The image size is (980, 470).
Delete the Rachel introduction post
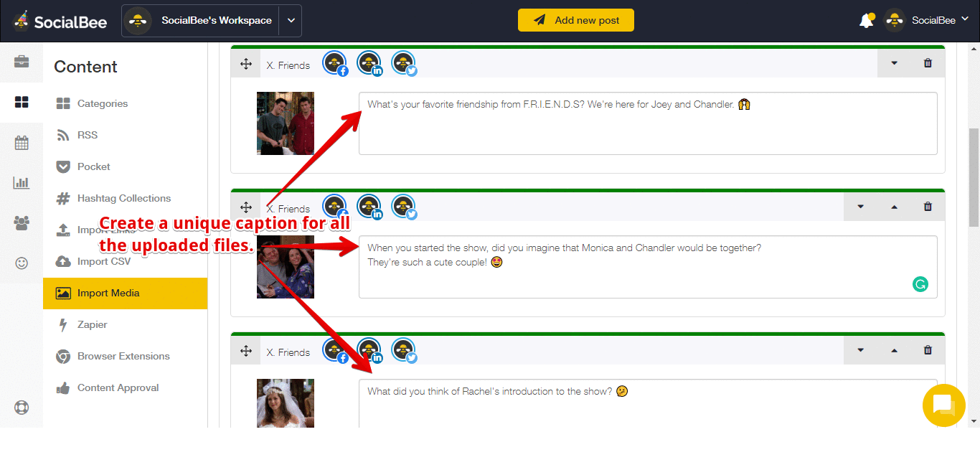[x=928, y=350]
